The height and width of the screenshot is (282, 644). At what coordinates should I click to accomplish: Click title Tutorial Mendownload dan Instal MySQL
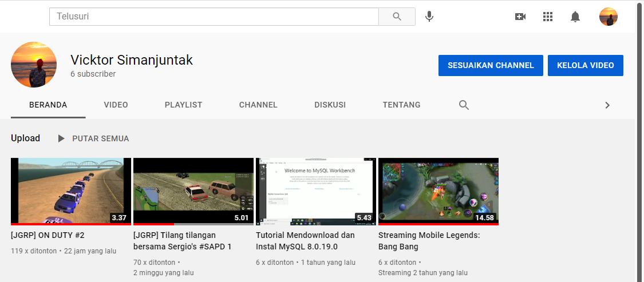click(305, 241)
